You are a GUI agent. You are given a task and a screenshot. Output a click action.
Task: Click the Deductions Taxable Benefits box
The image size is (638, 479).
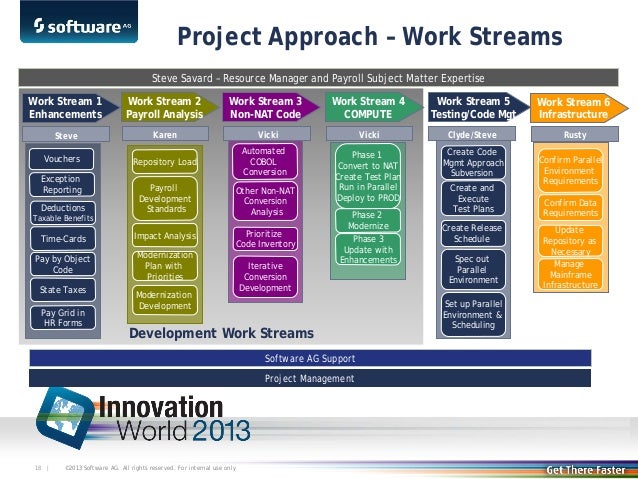pyautogui.click(x=63, y=212)
